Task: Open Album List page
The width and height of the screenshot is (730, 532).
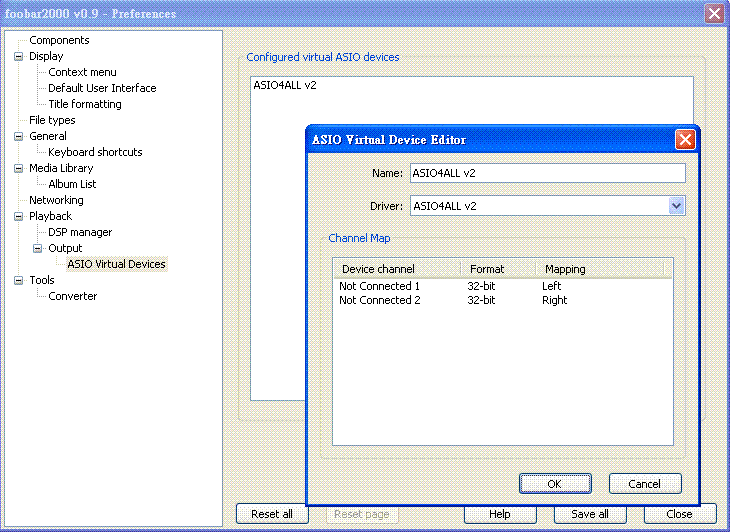Action: click(x=72, y=184)
